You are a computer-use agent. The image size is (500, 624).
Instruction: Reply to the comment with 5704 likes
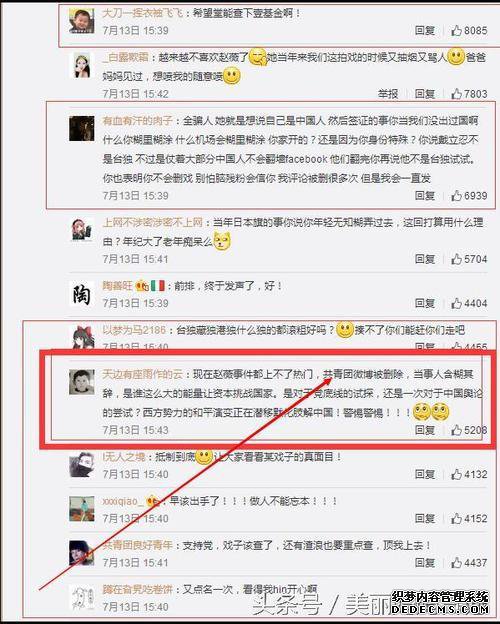point(425,259)
